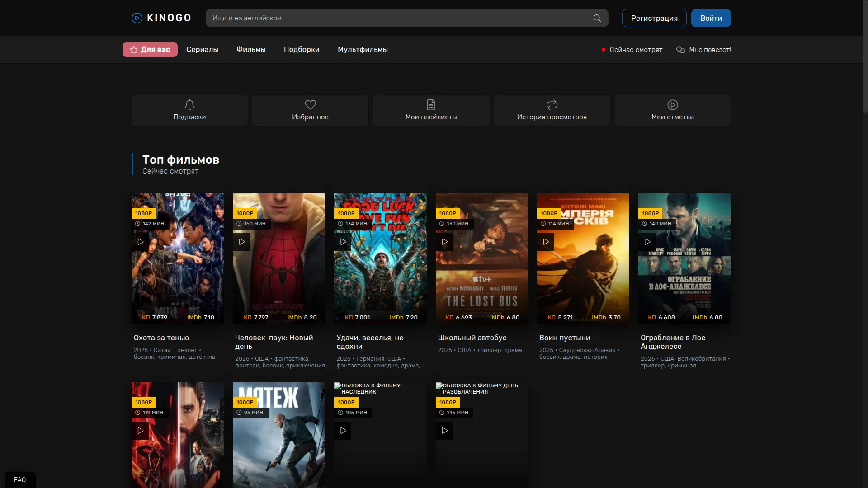Viewport: 868px width, 488px height.
Task: Click the clock icon beside 150 мин.
Action: point(239,224)
